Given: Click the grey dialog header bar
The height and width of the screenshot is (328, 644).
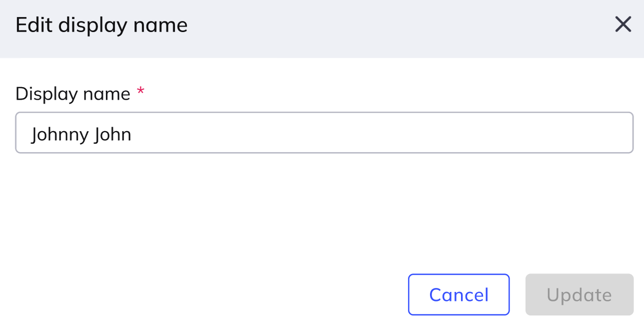Looking at the screenshot, I should 350,28.
